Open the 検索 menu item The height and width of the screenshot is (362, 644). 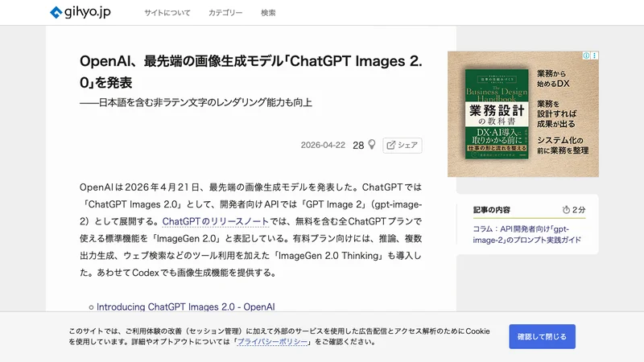coord(268,13)
